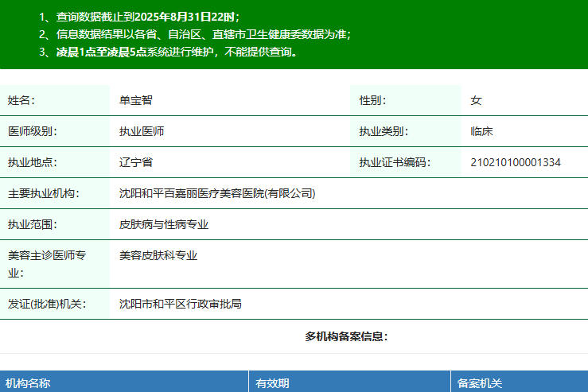Image resolution: width=588 pixels, height=392 pixels.
Task: Click the 有效期 column header
Action: [272, 383]
